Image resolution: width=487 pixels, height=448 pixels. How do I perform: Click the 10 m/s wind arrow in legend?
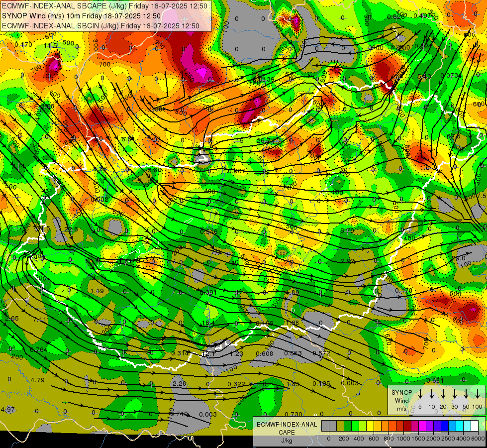coord(431,394)
